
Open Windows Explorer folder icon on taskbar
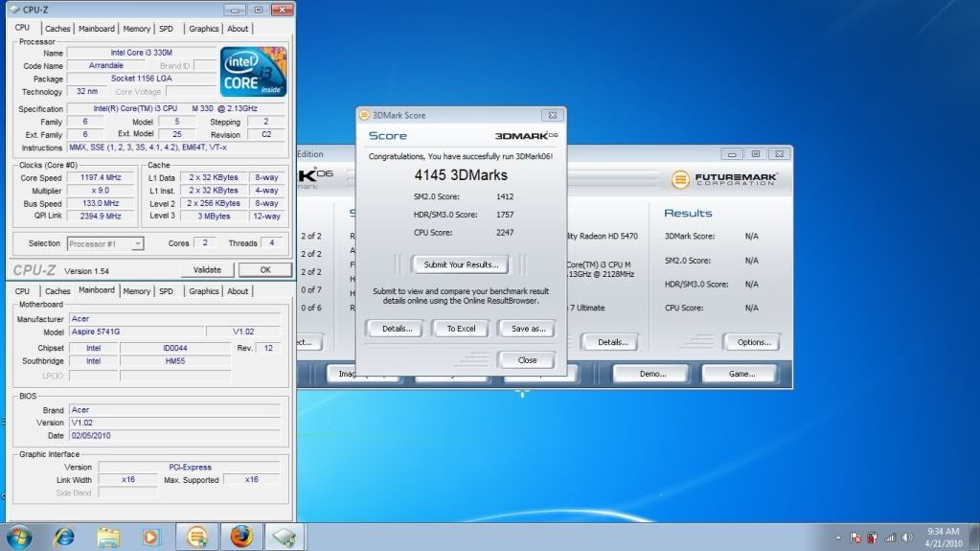tap(107, 538)
